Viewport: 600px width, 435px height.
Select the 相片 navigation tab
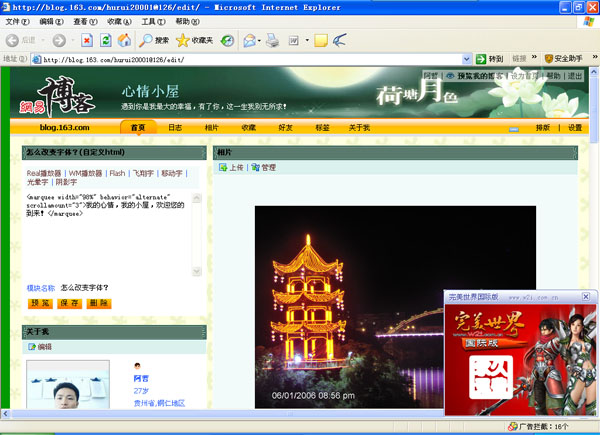pos(212,128)
